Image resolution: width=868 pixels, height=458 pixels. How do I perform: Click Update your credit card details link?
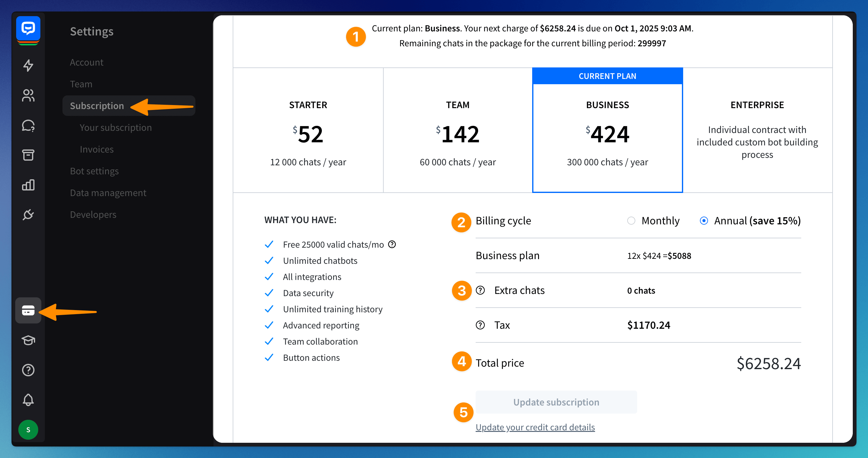point(535,427)
